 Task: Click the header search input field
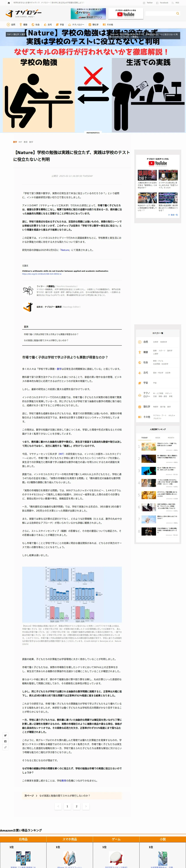tap(160, 13)
